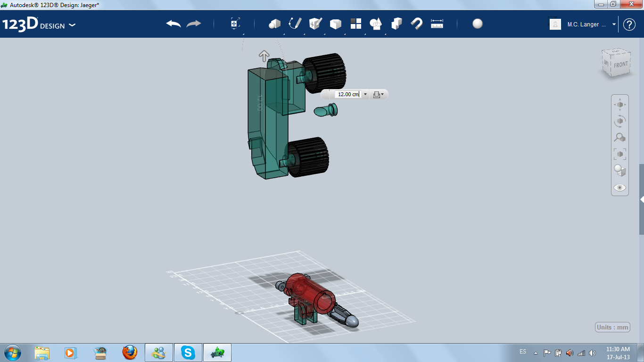This screenshot has width=644, height=362.
Task: Click the power plug icon in tray
Action: (559, 353)
